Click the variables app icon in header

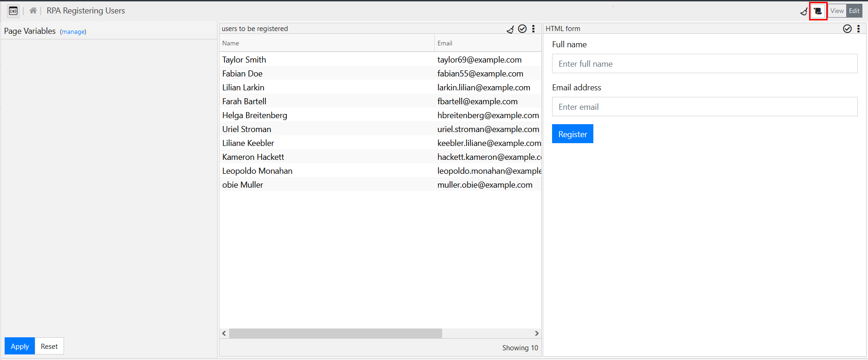(x=13, y=11)
